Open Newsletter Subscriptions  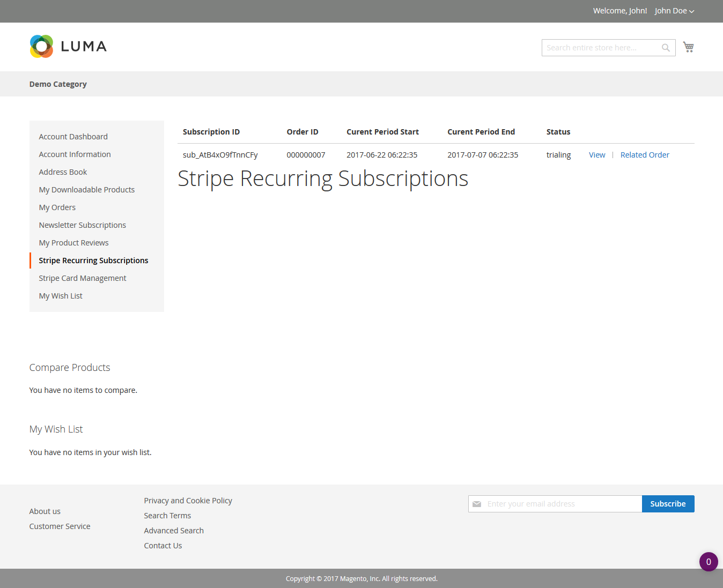(83, 225)
